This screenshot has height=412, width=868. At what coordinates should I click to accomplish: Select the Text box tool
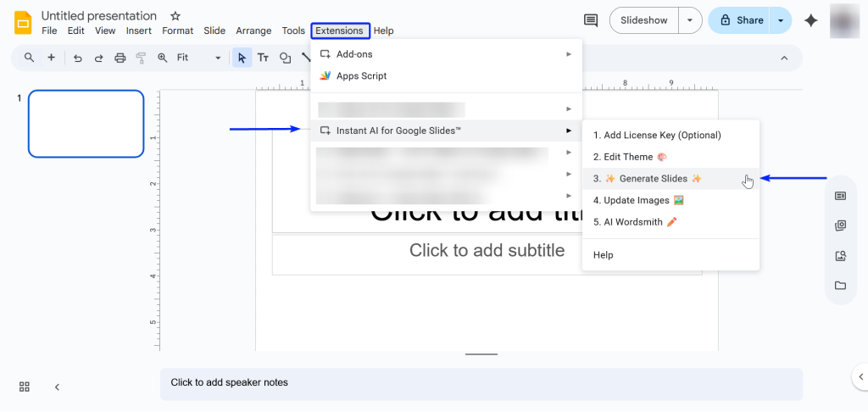click(x=263, y=58)
